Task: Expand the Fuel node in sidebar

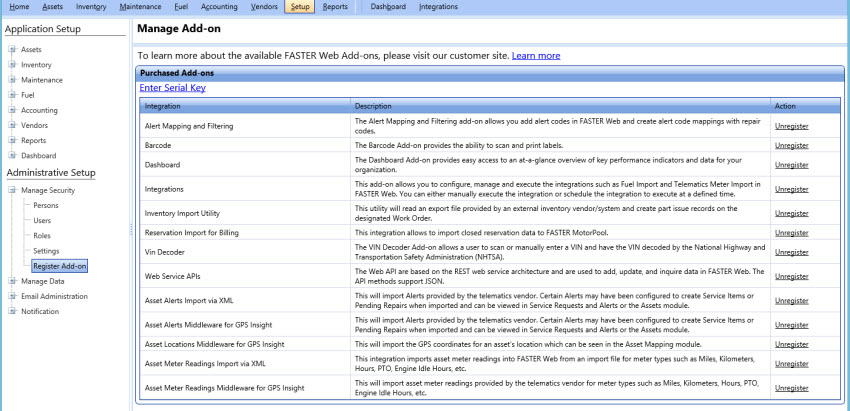Action: click(11, 95)
